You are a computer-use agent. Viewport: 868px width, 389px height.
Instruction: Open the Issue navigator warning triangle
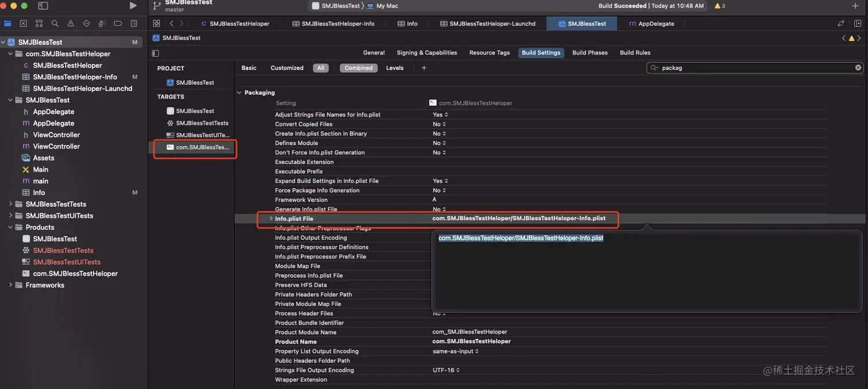pos(71,24)
